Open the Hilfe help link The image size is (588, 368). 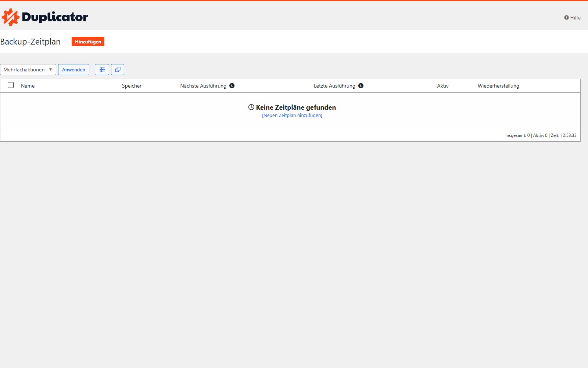(x=573, y=18)
